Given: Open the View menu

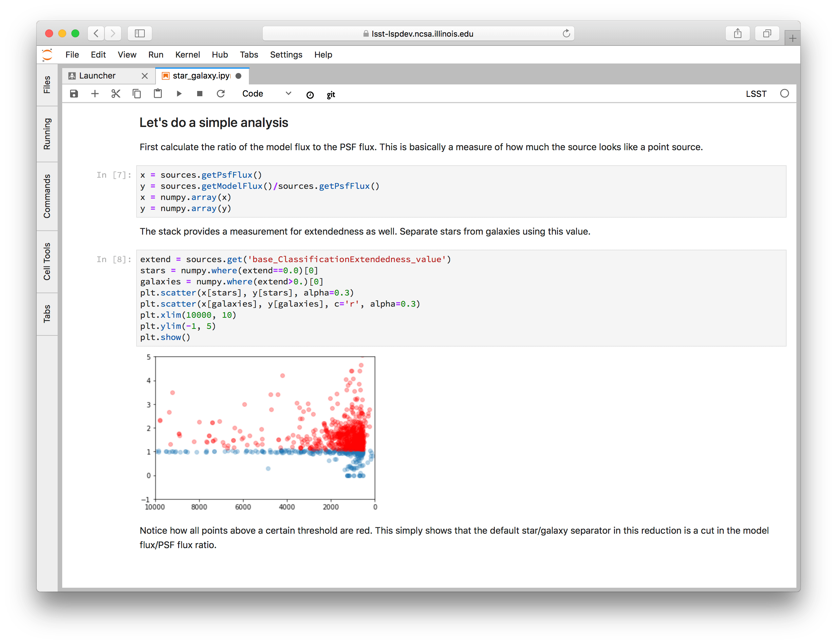Looking at the screenshot, I should pos(127,55).
